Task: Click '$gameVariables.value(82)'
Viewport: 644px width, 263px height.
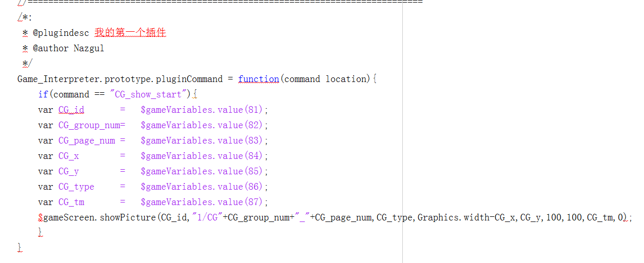Action: (x=202, y=125)
